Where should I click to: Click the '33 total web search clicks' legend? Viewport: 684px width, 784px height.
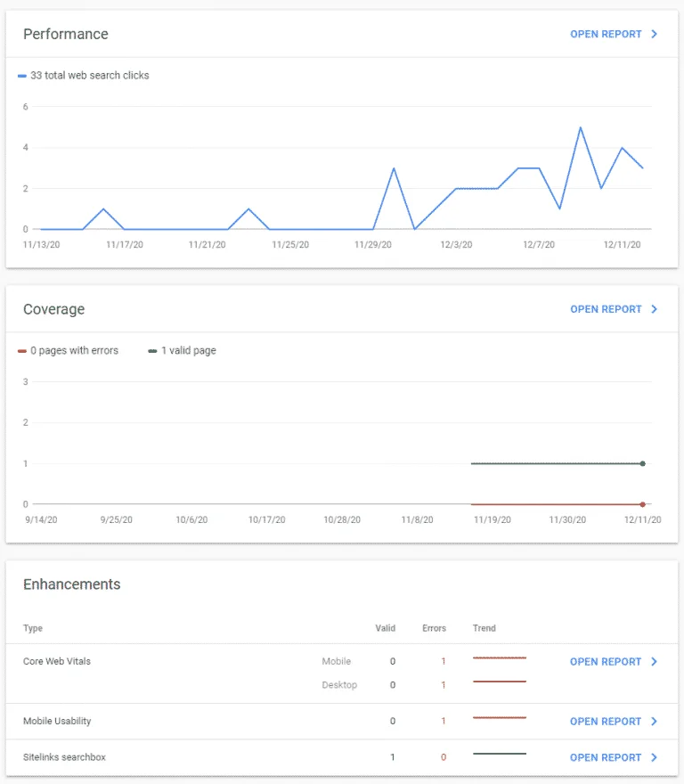click(x=84, y=76)
